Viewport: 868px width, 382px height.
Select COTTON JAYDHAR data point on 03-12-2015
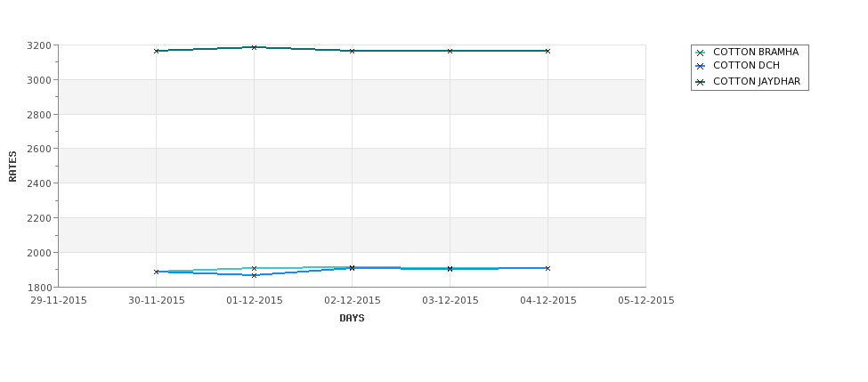450,51
